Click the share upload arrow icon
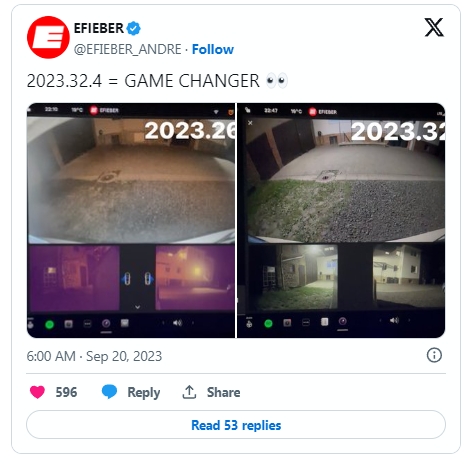The height and width of the screenshot is (465, 474). pos(189,392)
